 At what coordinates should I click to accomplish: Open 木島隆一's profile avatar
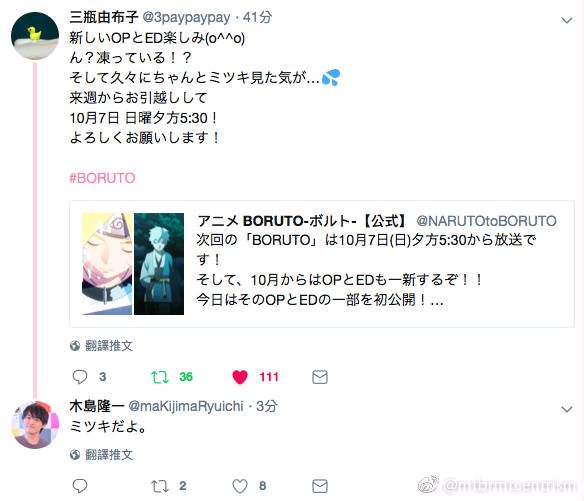coord(35,425)
